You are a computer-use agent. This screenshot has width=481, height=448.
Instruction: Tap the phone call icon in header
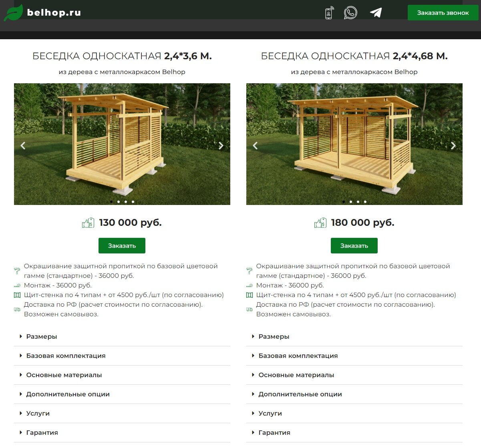[329, 13]
